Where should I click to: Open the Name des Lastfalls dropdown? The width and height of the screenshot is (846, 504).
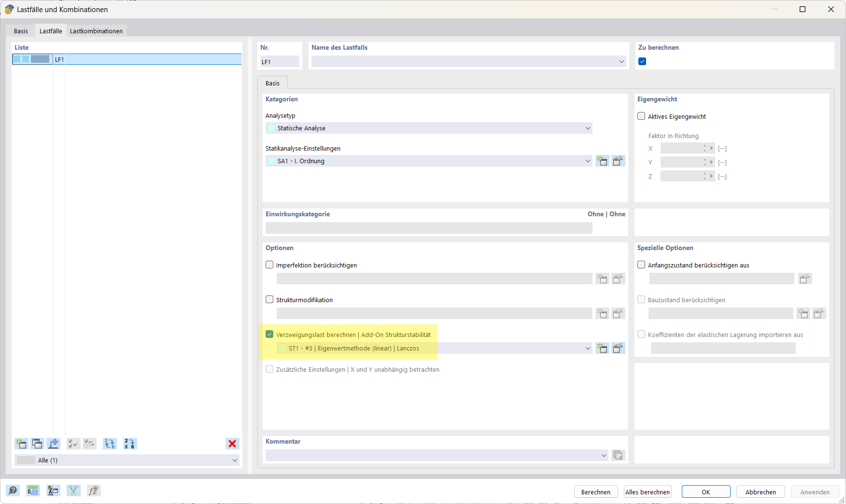click(x=621, y=61)
